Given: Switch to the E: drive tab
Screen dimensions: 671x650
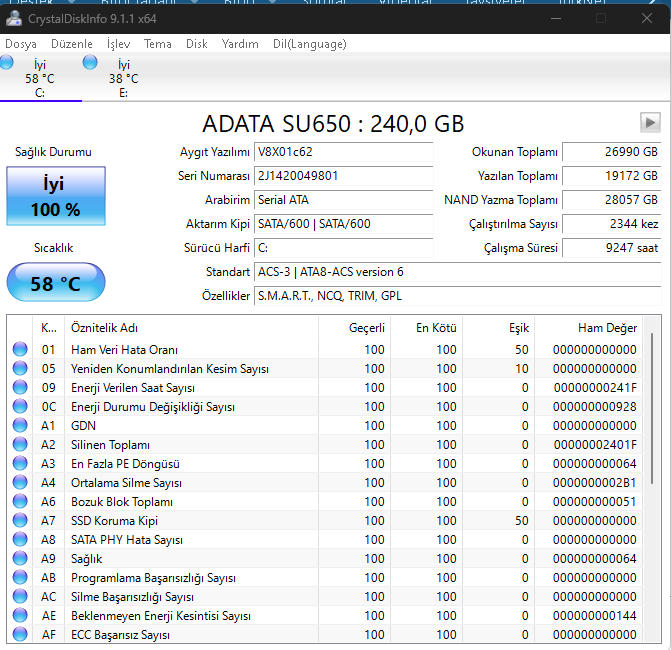Looking at the screenshot, I should (x=123, y=78).
